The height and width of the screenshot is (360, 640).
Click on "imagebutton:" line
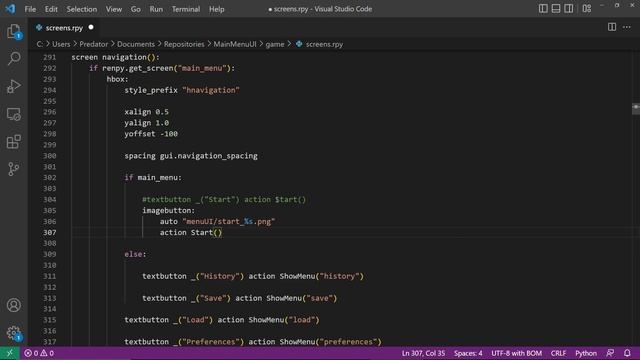click(169, 211)
